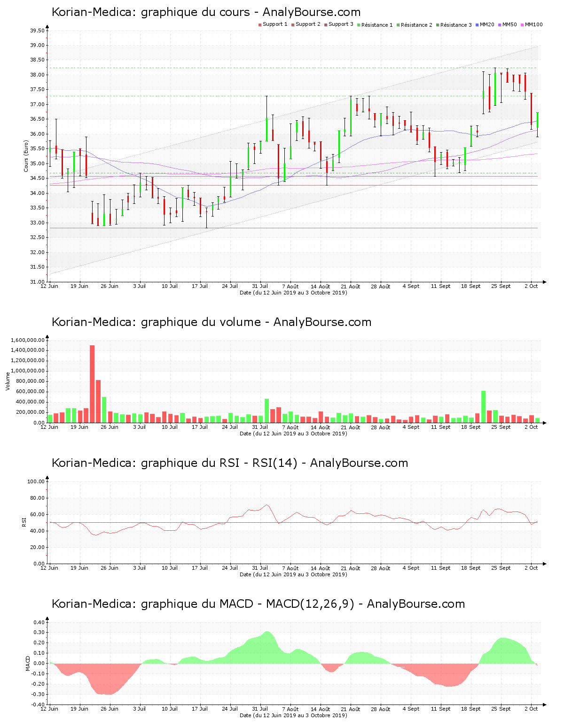This screenshot has width=564, height=728.
Task: Click the MM100 moving average legend
Action: (x=532, y=24)
